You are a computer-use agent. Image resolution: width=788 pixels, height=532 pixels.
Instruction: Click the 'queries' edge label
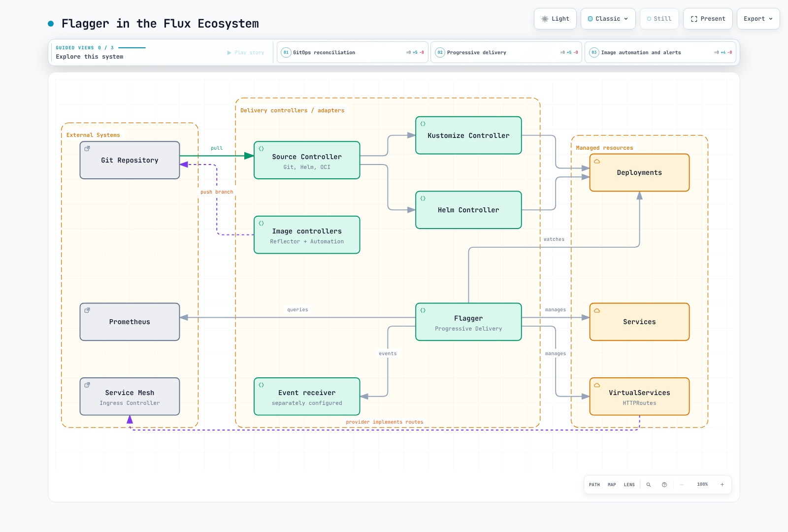click(297, 310)
